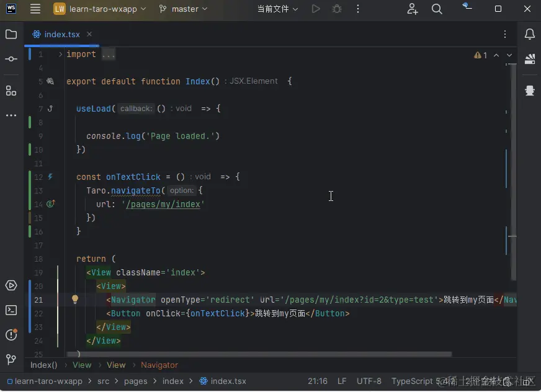The image size is (541, 392).
Task: Open the Git tool window
Action: point(11,360)
